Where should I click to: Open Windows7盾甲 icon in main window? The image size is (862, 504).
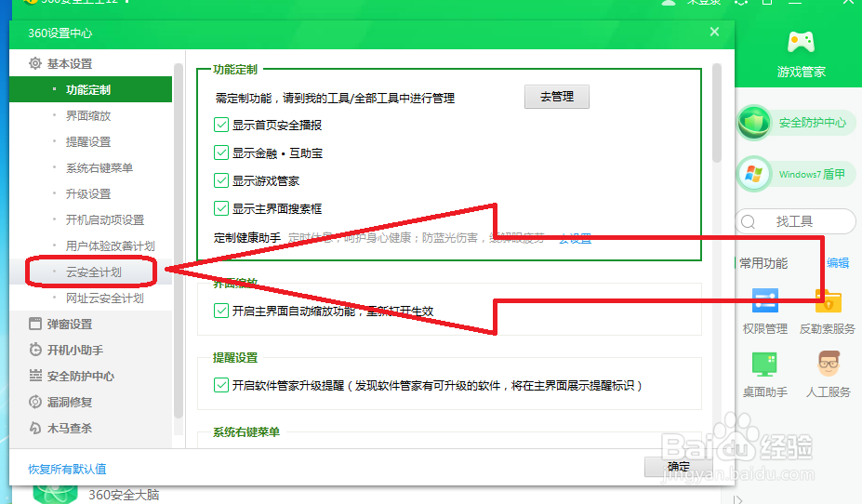tap(754, 174)
